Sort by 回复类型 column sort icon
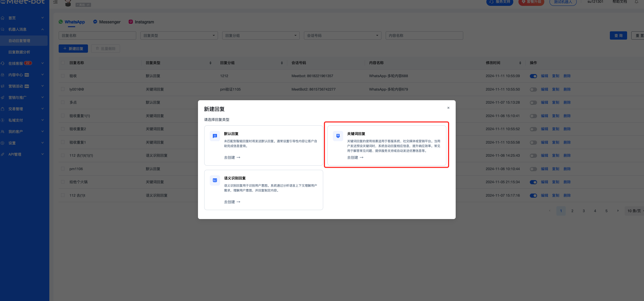 [x=210, y=63]
